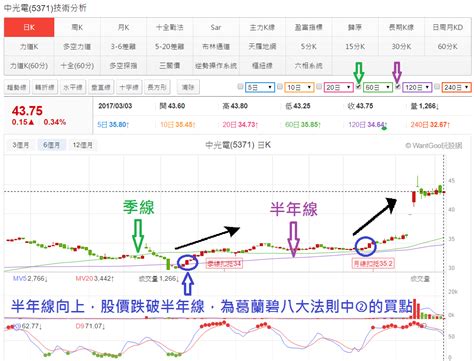Select the 多空力道 tab
The height and width of the screenshot is (361, 474).
tap(77, 46)
